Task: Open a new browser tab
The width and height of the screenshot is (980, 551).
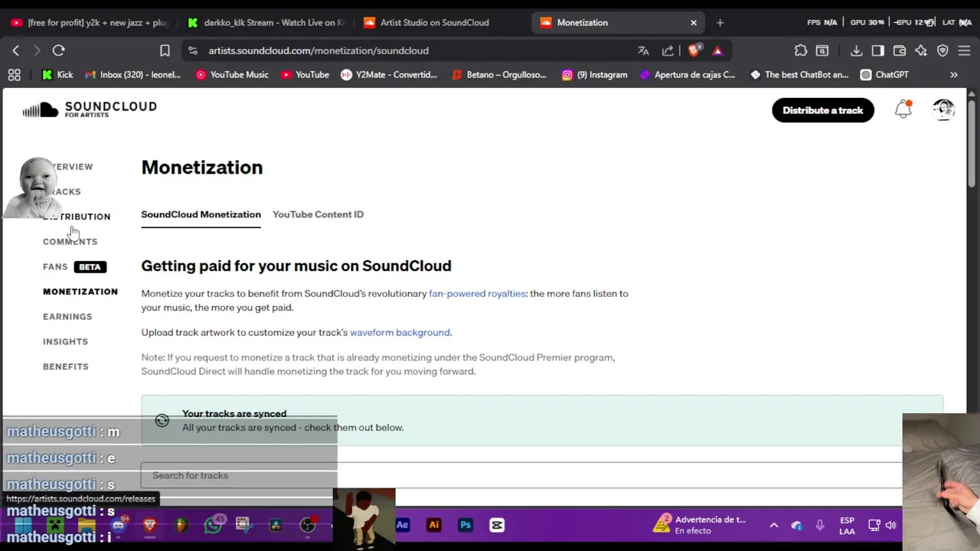Action: point(720,22)
